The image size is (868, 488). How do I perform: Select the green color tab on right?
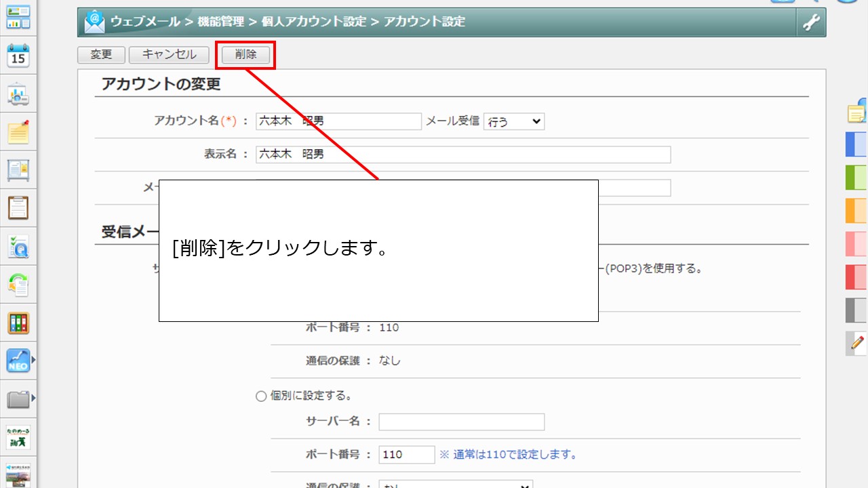pyautogui.click(x=856, y=177)
